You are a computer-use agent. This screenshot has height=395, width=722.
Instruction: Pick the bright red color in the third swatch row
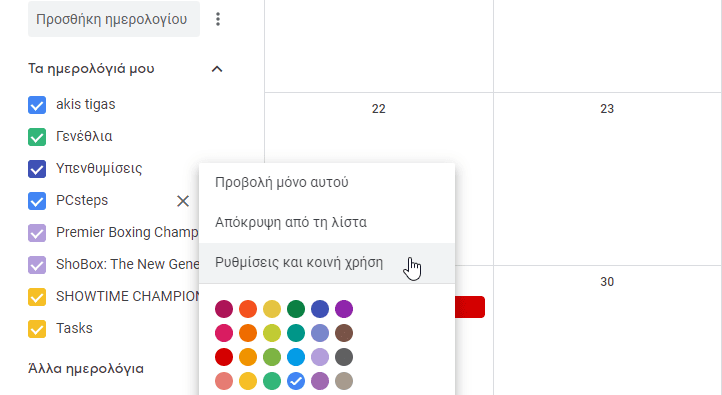(x=224, y=357)
